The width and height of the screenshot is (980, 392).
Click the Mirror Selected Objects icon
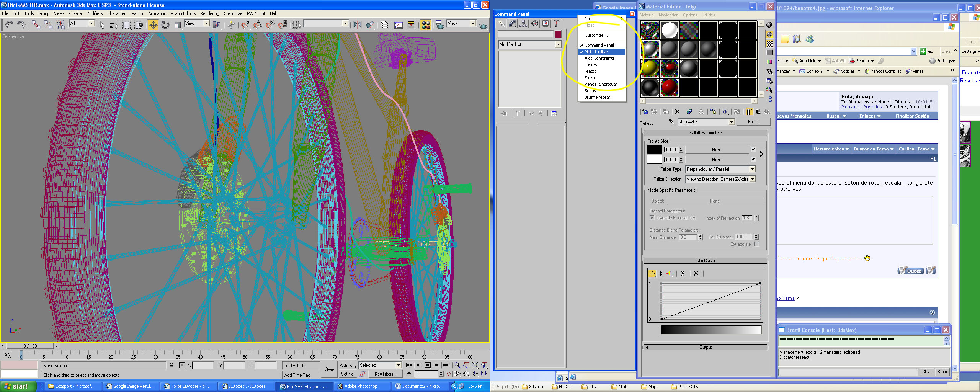click(358, 25)
